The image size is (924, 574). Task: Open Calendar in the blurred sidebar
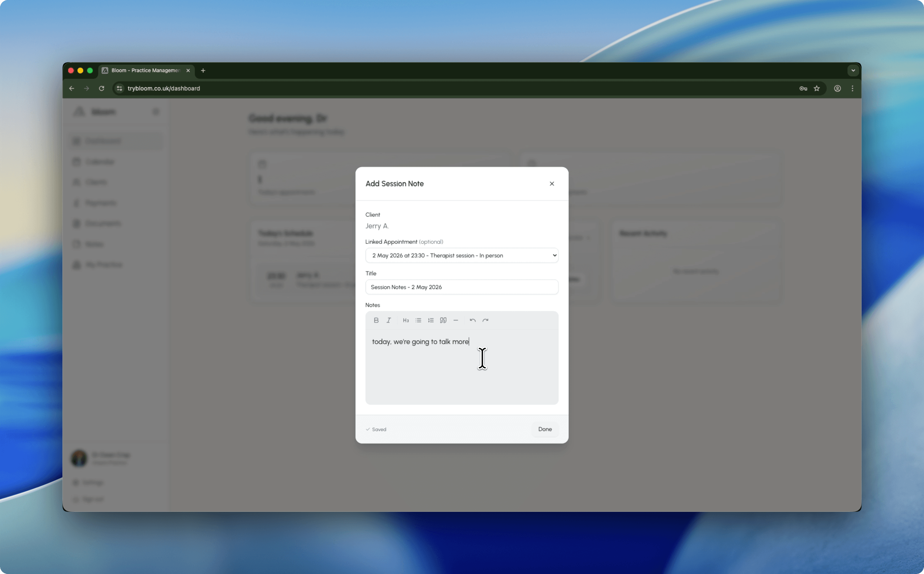tap(116, 162)
